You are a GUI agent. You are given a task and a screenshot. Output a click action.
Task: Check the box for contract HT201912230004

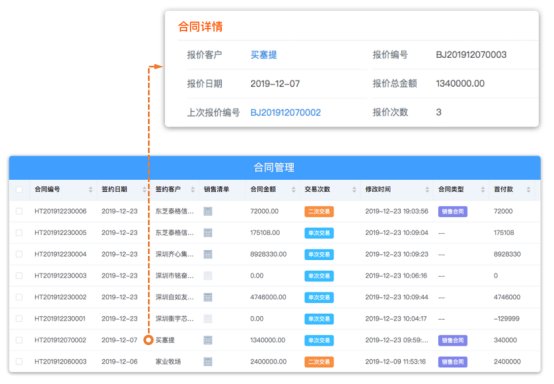(19, 254)
